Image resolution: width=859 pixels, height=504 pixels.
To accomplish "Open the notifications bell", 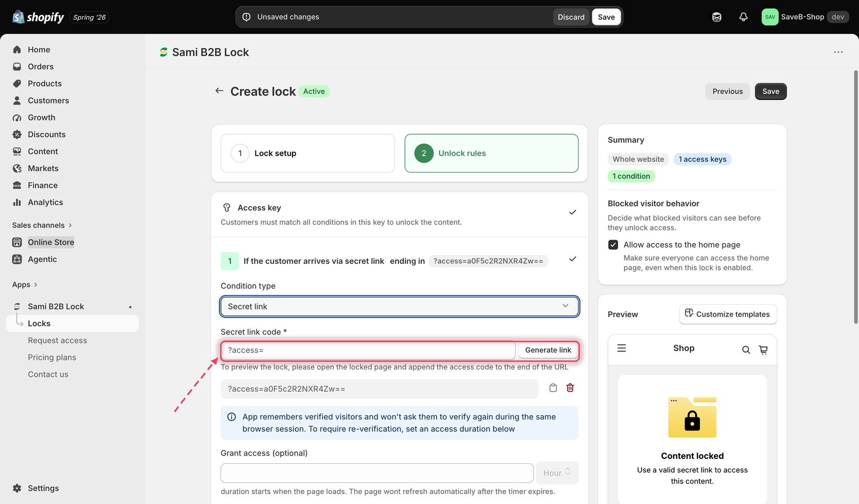I will pos(743,17).
